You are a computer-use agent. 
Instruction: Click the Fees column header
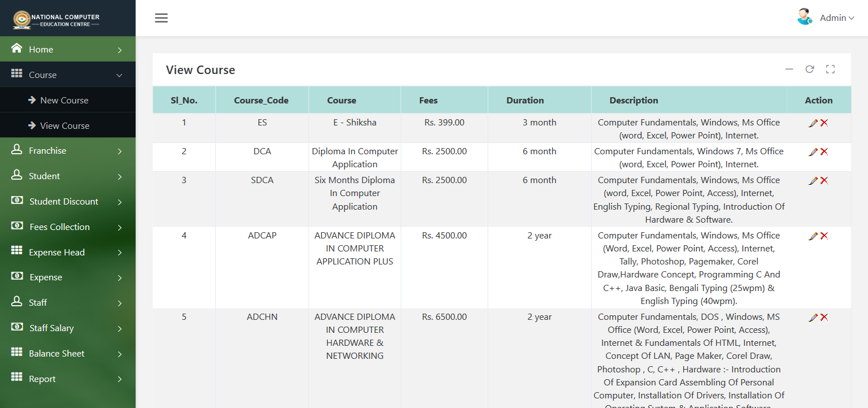[444, 100]
